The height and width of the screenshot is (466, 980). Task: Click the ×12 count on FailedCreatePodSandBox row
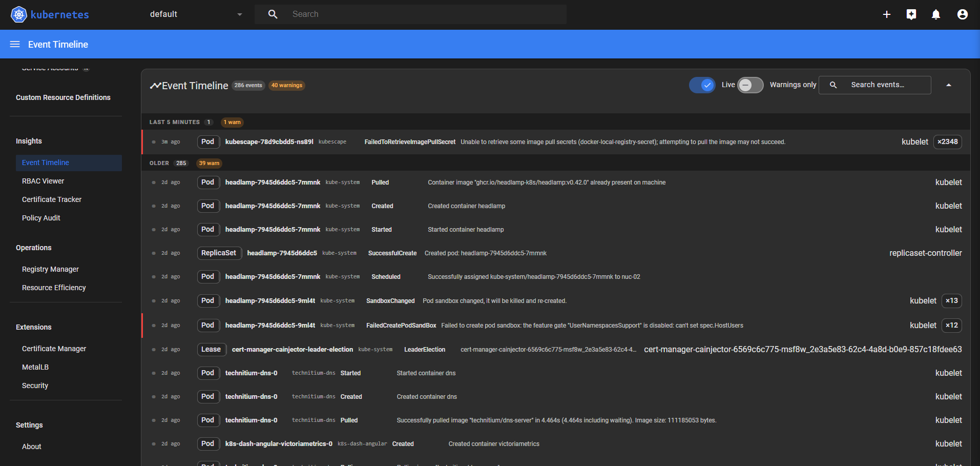tap(952, 326)
